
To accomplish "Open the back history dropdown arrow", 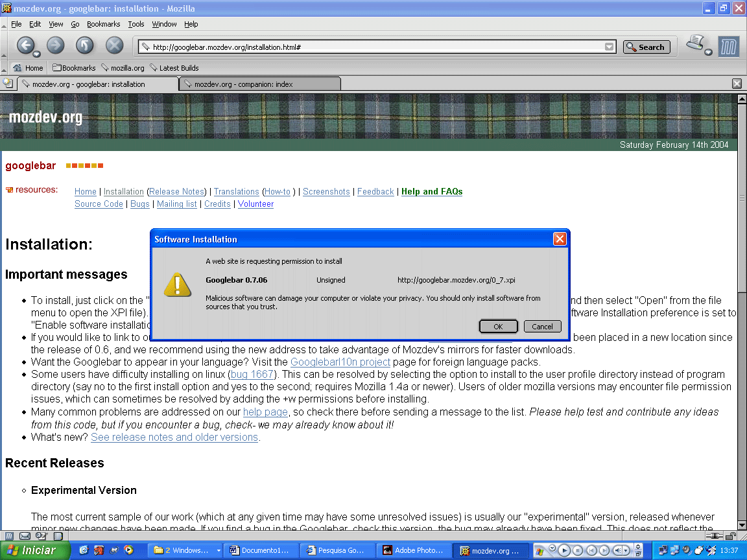I will click(x=36, y=54).
